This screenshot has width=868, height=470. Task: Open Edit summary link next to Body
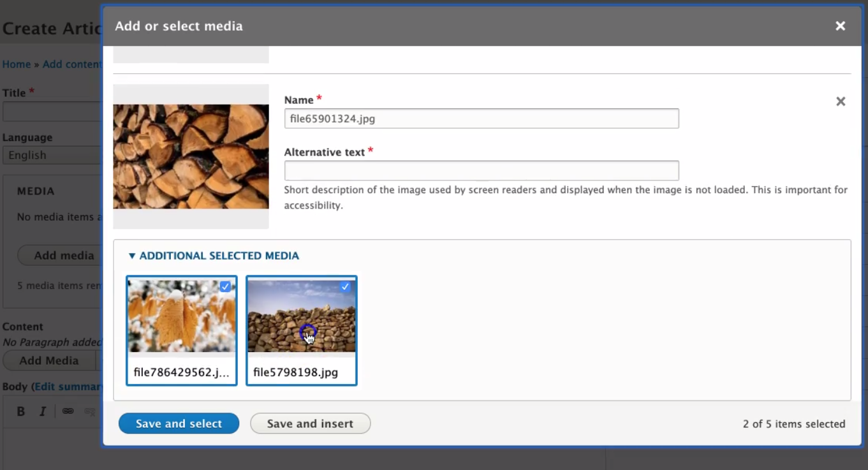[x=69, y=386]
